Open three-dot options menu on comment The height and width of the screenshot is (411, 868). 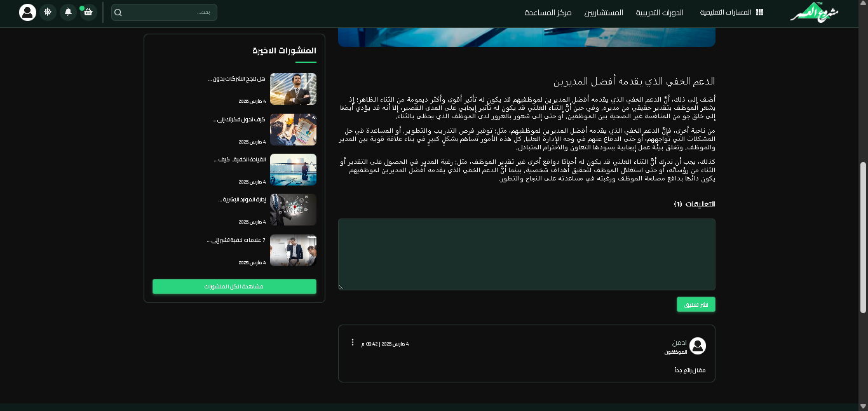353,342
